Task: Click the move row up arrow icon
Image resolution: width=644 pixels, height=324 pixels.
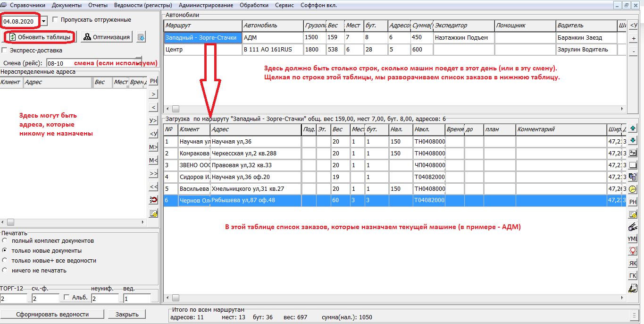Action: pos(633,128)
